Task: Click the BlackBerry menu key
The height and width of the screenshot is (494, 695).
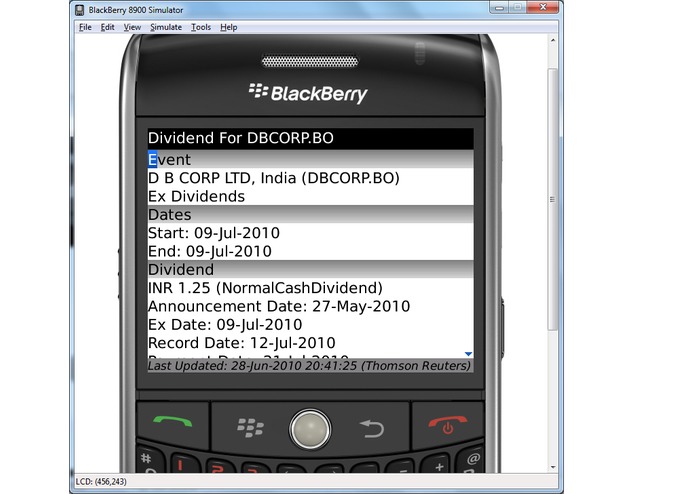Action: tap(250, 428)
